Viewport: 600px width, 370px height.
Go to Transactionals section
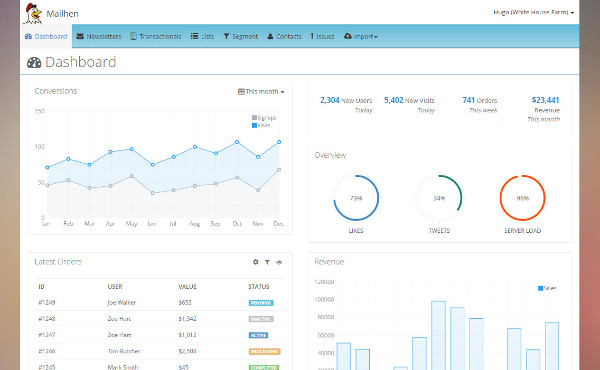(x=156, y=36)
